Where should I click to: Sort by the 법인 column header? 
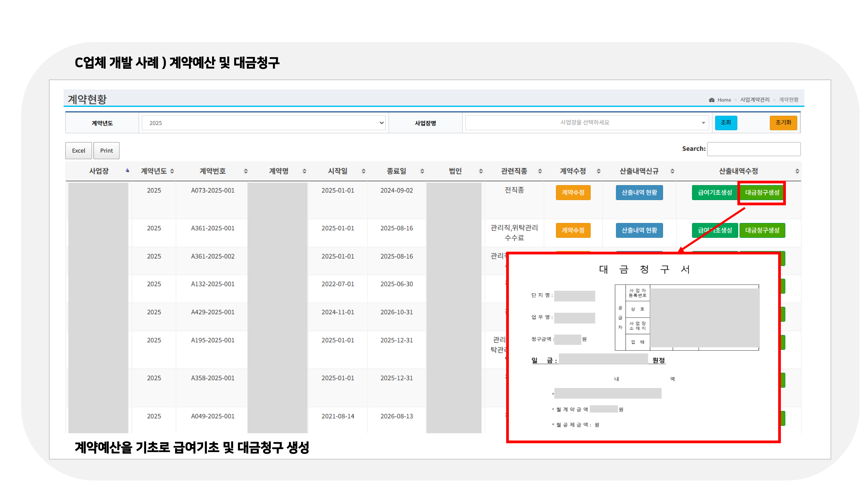(455, 171)
